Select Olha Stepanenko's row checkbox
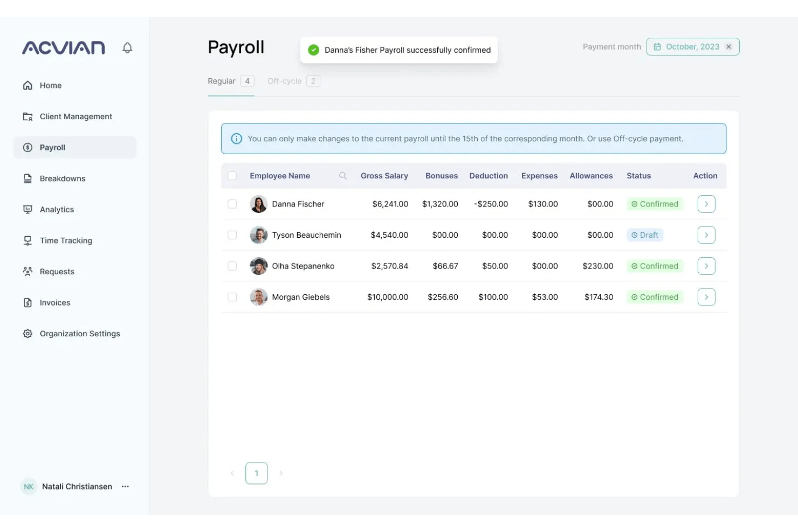Viewport: 798px width, 532px height. [x=232, y=266]
